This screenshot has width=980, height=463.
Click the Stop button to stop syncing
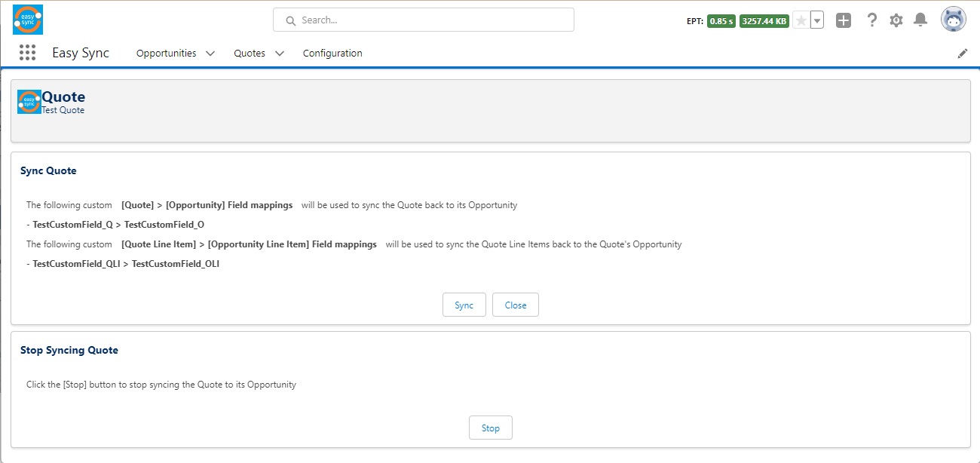490,428
